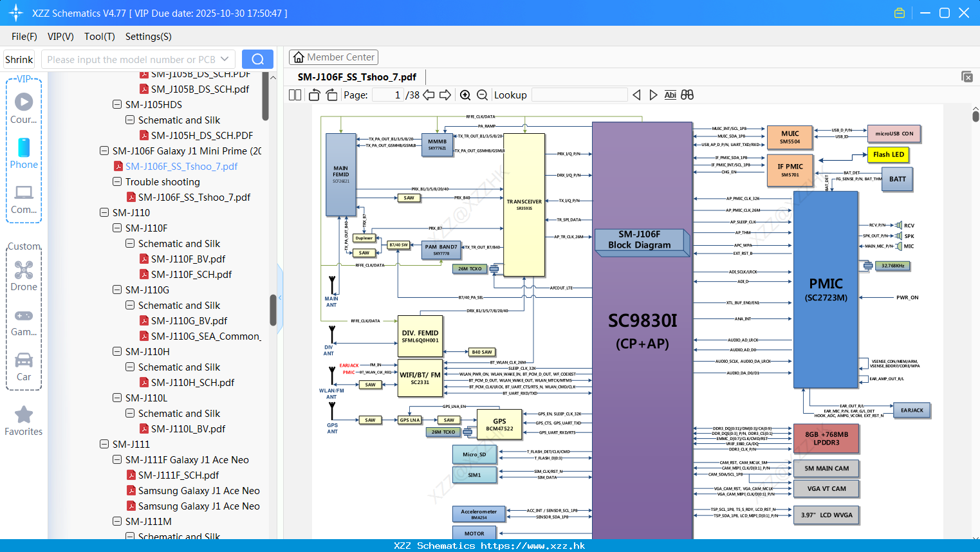Open the Settings(S) menu
The height and width of the screenshot is (552, 980).
point(149,37)
